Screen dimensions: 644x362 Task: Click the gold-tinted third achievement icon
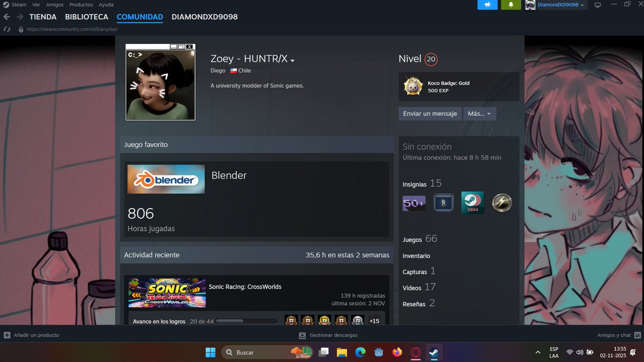pos(324,321)
